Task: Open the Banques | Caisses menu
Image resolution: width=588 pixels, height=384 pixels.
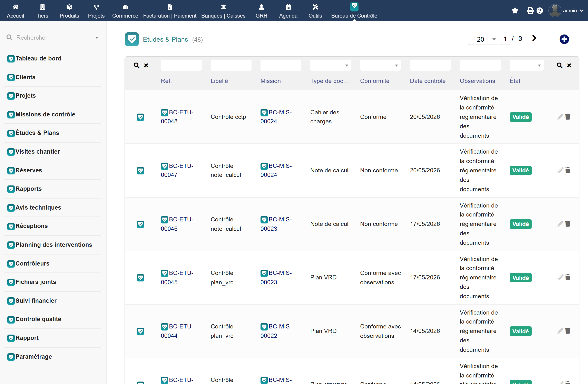Action: tap(223, 11)
